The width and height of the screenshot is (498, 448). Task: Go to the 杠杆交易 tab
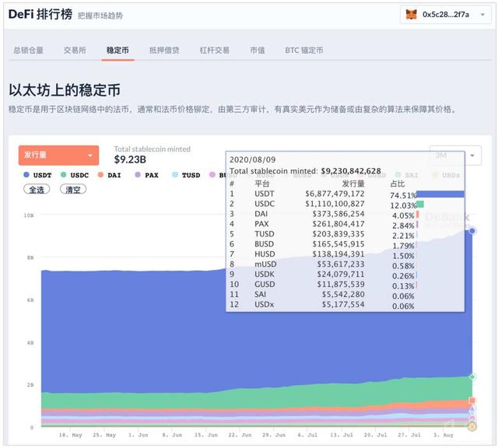point(215,50)
